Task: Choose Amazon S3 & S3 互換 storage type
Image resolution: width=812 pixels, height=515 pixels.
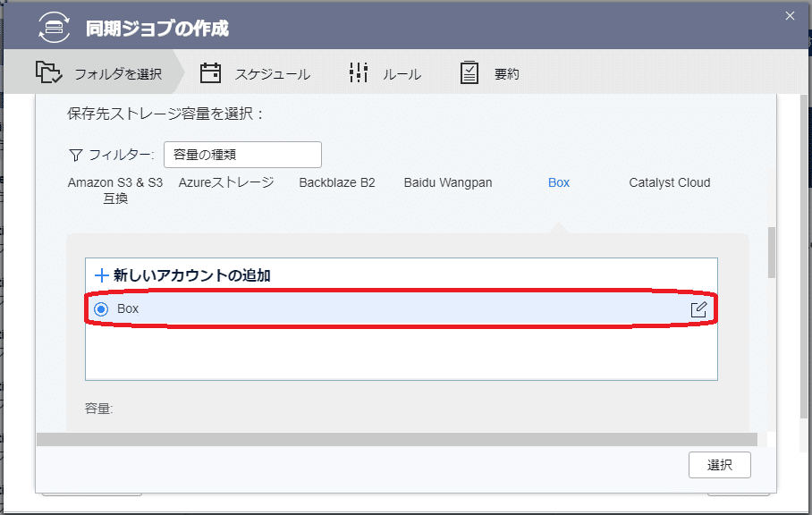Action: pos(115,190)
